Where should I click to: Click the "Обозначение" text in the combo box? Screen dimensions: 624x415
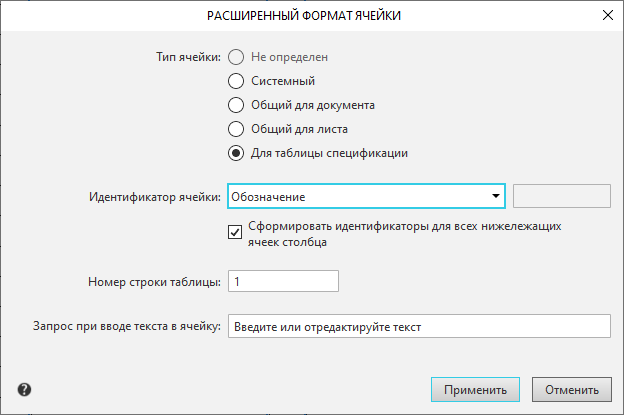click(268, 197)
